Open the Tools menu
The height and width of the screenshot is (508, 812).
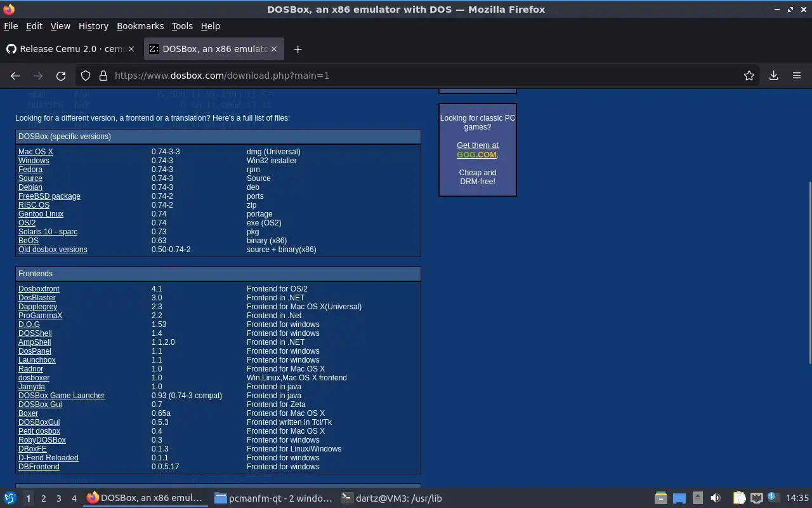pyautogui.click(x=182, y=26)
